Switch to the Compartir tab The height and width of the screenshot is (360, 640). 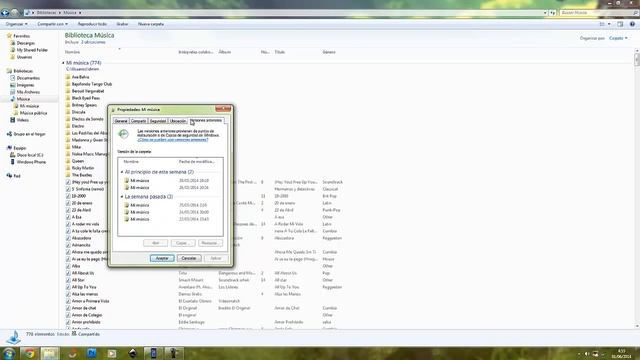[138, 121]
